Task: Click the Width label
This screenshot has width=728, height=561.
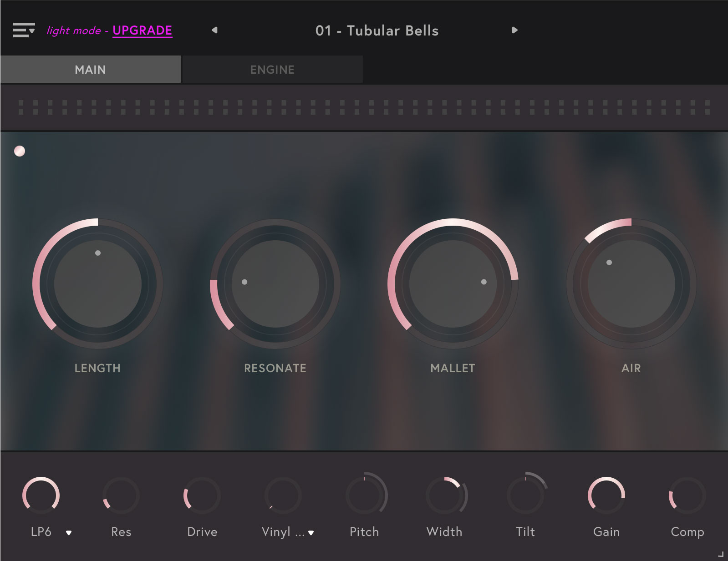Action: pyautogui.click(x=444, y=532)
